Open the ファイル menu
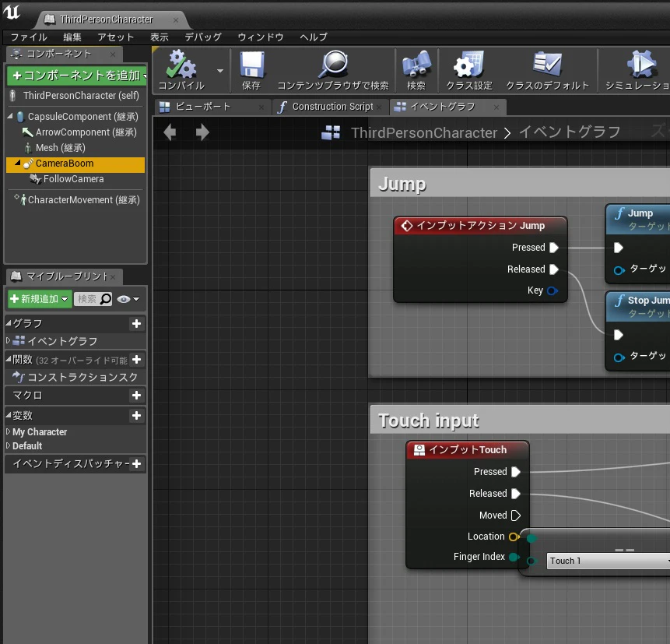 pyautogui.click(x=29, y=37)
